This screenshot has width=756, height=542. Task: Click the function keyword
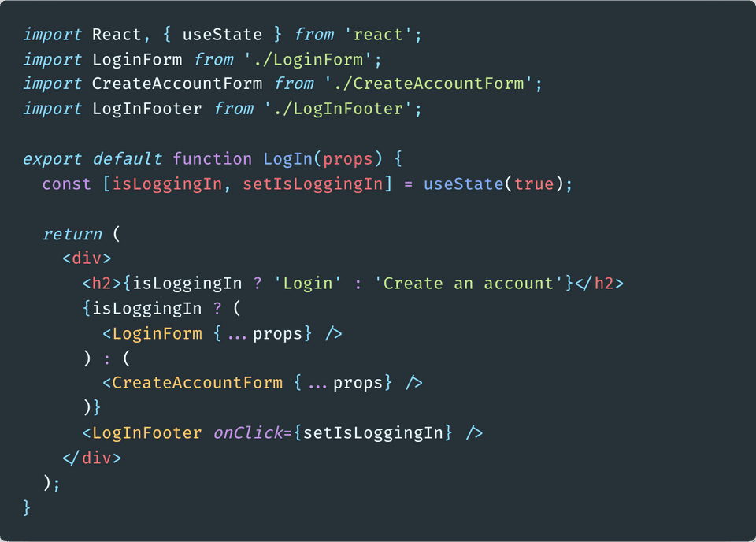click(213, 159)
